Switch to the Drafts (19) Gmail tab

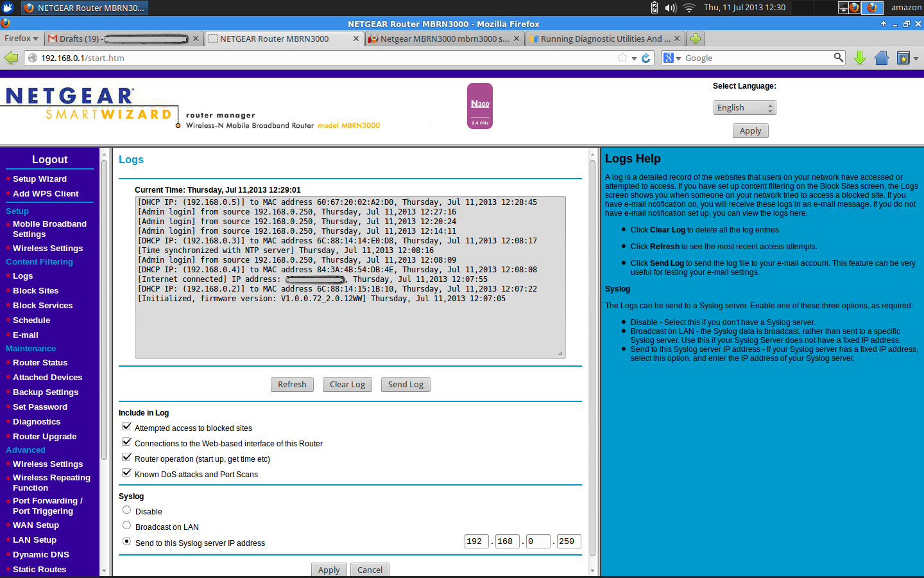(x=122, y=39)
